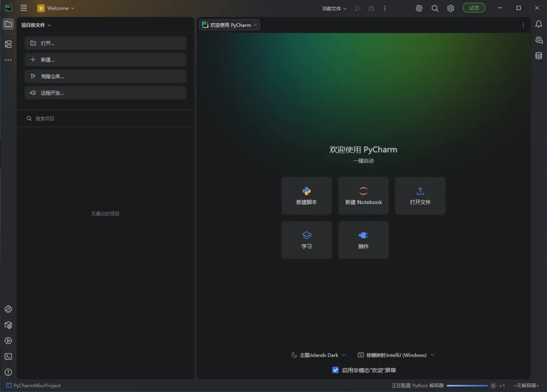Open Search Everywhere magnifier icon
Image resolution: width=547 pixels, height=392 pixels.
(x=435, y=8)
